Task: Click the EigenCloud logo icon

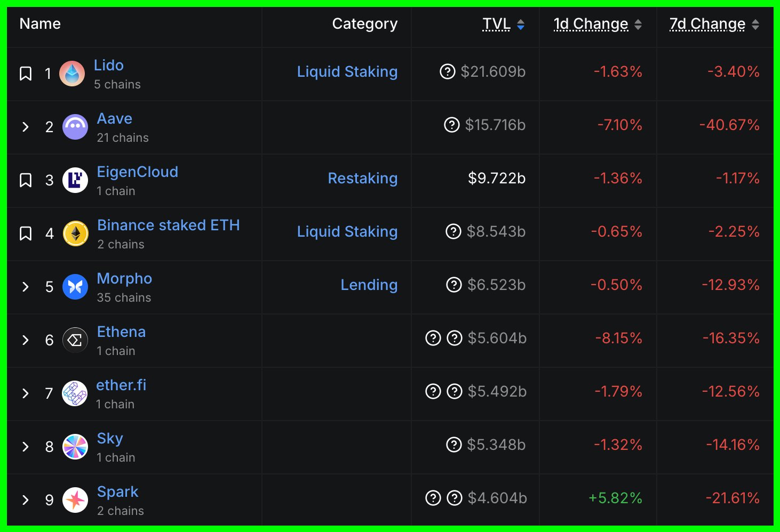Action: click(75, 180)
